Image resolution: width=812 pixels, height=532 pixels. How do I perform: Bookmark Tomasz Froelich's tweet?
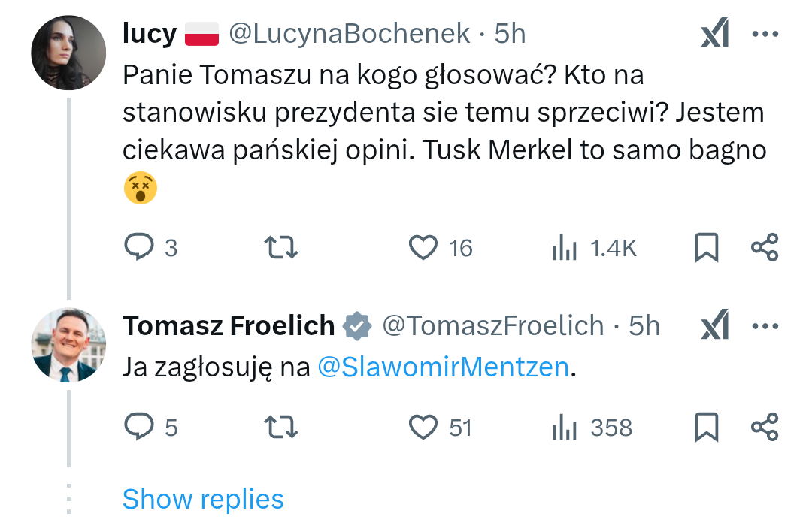[706, 428]
